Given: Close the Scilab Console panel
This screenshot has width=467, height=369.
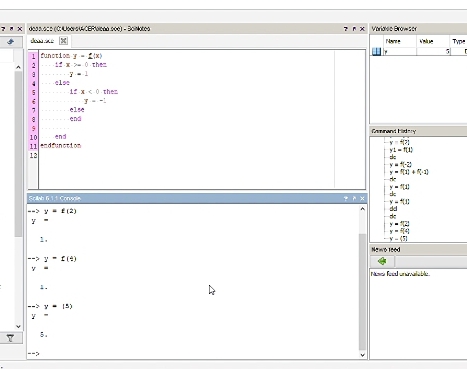Looking at the screenshot, I should click(x=363, y=198).
